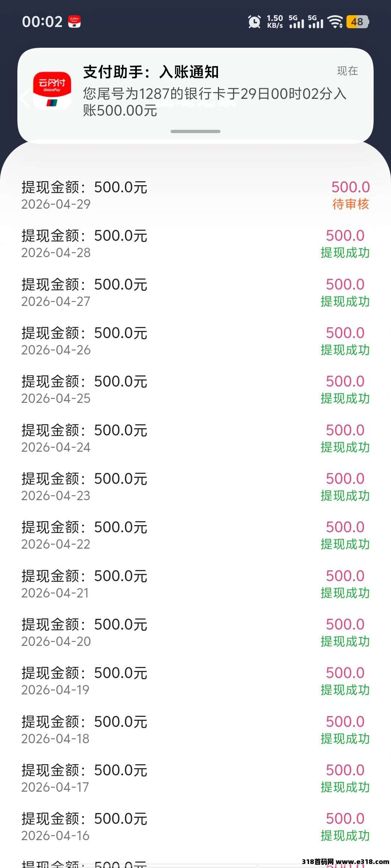
Task: Select the 2026-04-28 withdrawal entry
Action: tap(195, 244)
